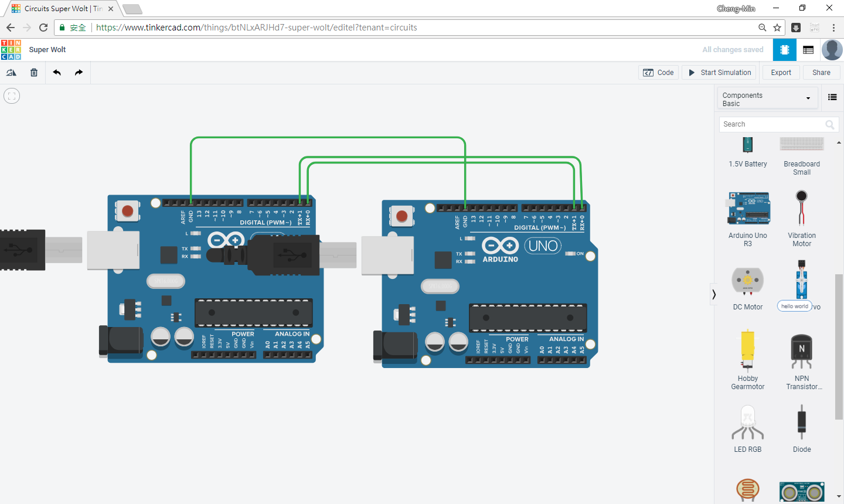Redo the last change
The height and width of the screenshot is (504, 844).
point(78,72)
